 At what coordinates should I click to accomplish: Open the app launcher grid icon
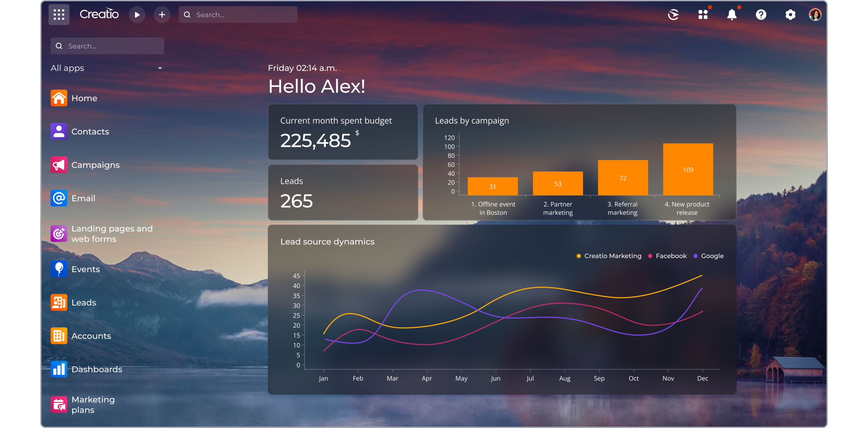(59, 14)
